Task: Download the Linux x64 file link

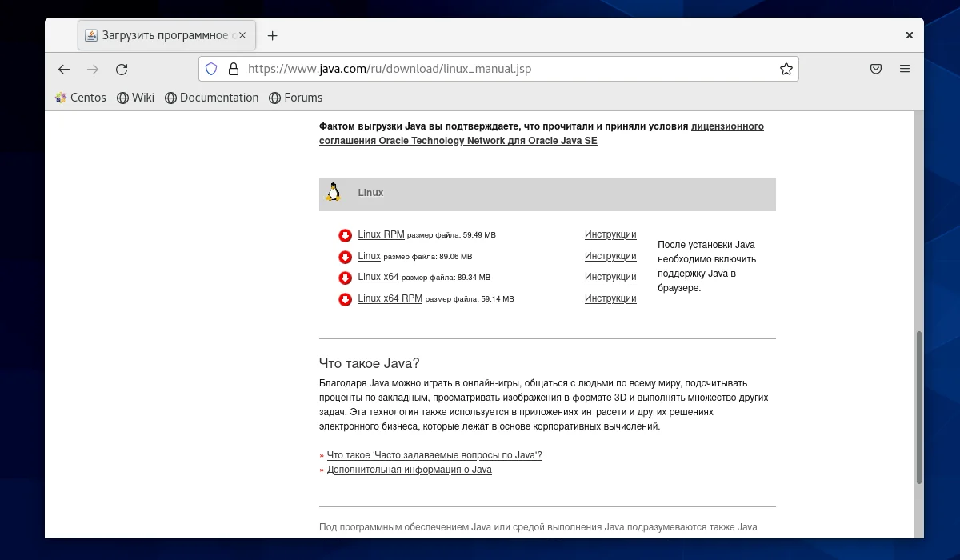Action: [378, 277]
